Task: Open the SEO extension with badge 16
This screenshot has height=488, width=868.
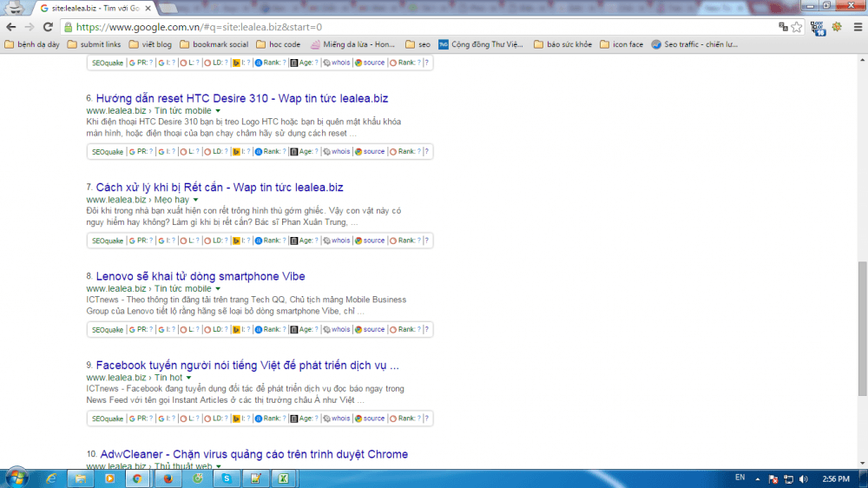Action: click(818, 27)
